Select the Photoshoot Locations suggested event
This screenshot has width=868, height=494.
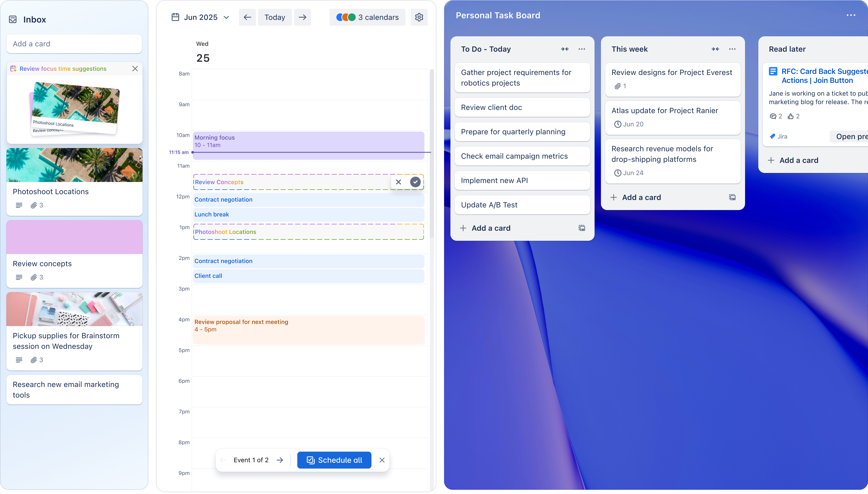tap(308, 232)
